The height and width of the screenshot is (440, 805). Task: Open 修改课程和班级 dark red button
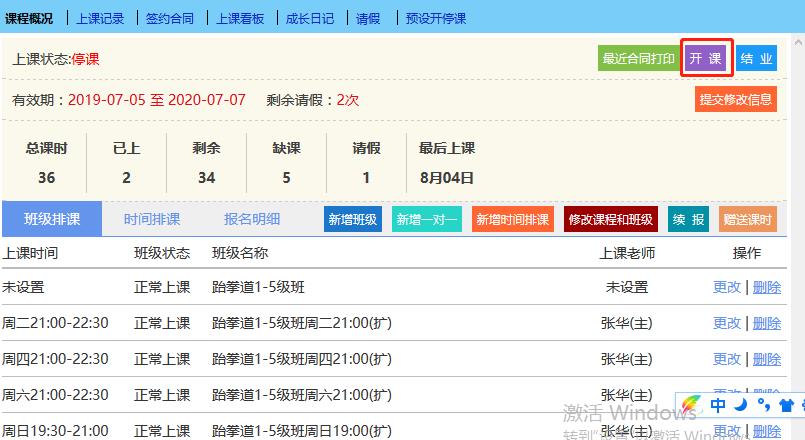610,220
